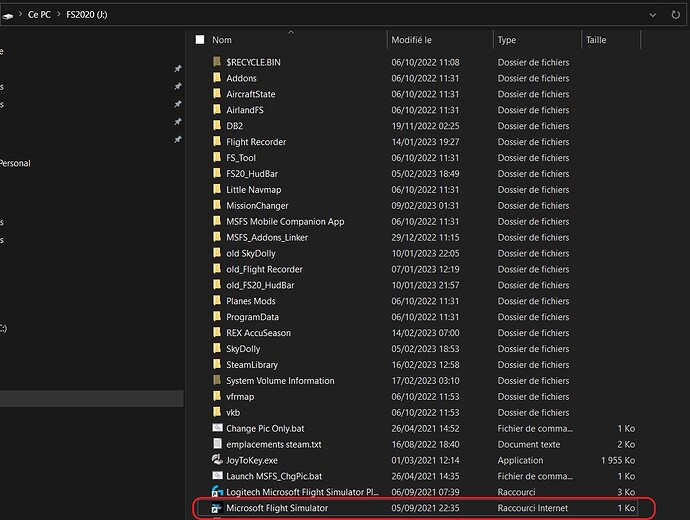Viewport: 690px width, 520px height.
Task: Click the refresh button in address bar
Action: point(675,15)
